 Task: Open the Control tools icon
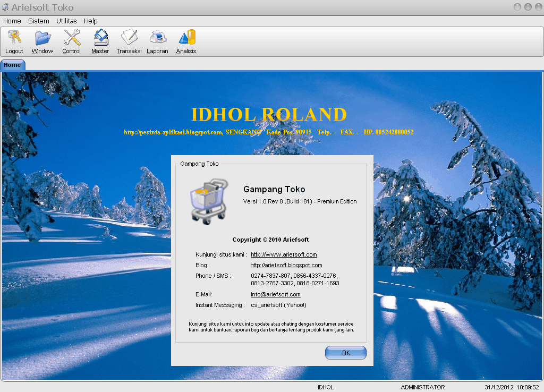click(x=72, y=38)
